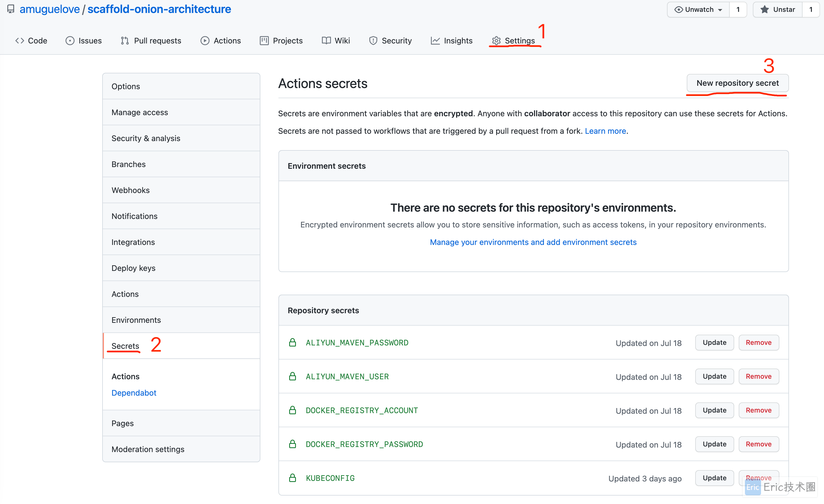Viewport: 824px width, 504px height.
Task: Open Dependabot secrets link
Action: (134, 393)
